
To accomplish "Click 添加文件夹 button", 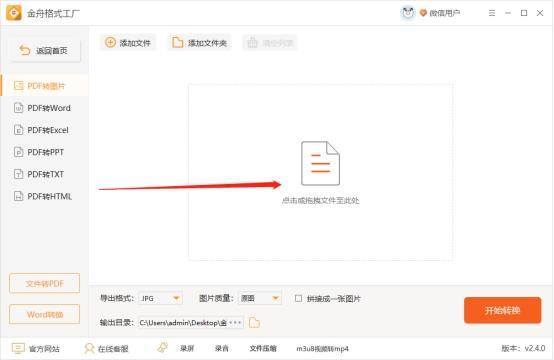I will pyautogui.click(x=200, y=43).
